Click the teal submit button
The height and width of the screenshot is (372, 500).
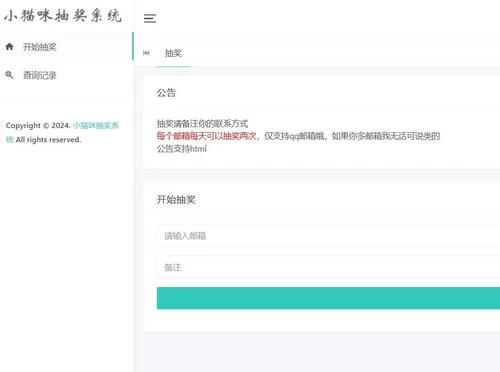click(x=328, y=298)
